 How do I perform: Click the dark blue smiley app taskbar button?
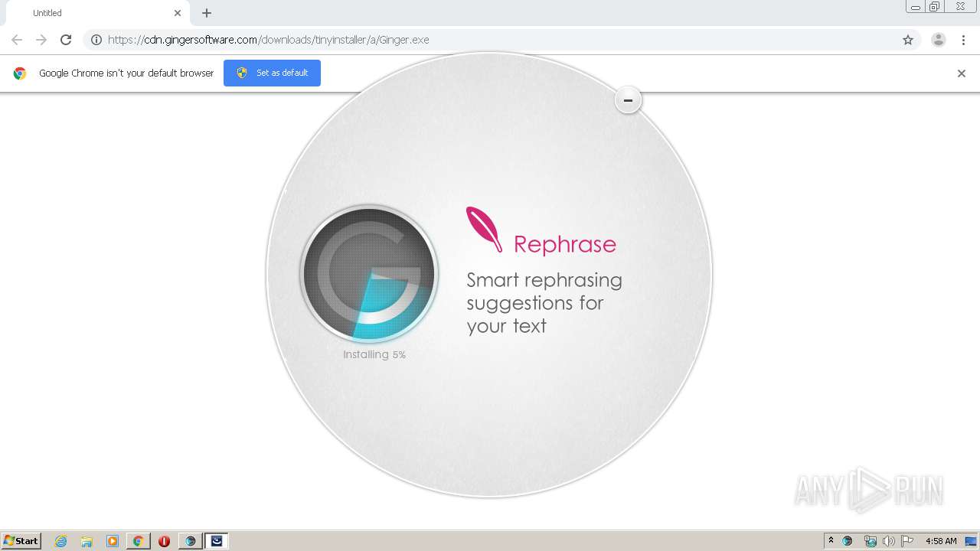pyautogui.click(x=217, y=541)
